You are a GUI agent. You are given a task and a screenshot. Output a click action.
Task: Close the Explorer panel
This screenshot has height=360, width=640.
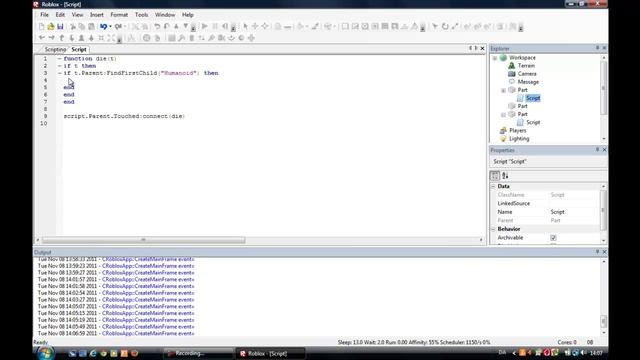pos(604,48)
